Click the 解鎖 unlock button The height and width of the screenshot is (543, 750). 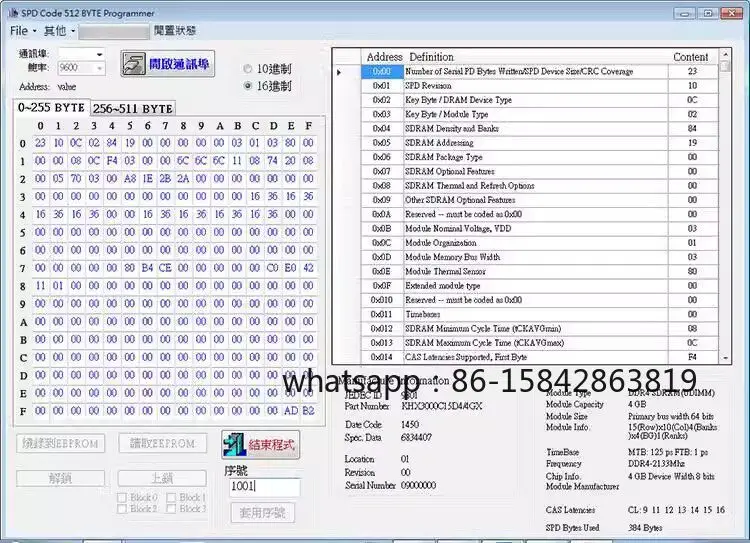tap(60, 478)
